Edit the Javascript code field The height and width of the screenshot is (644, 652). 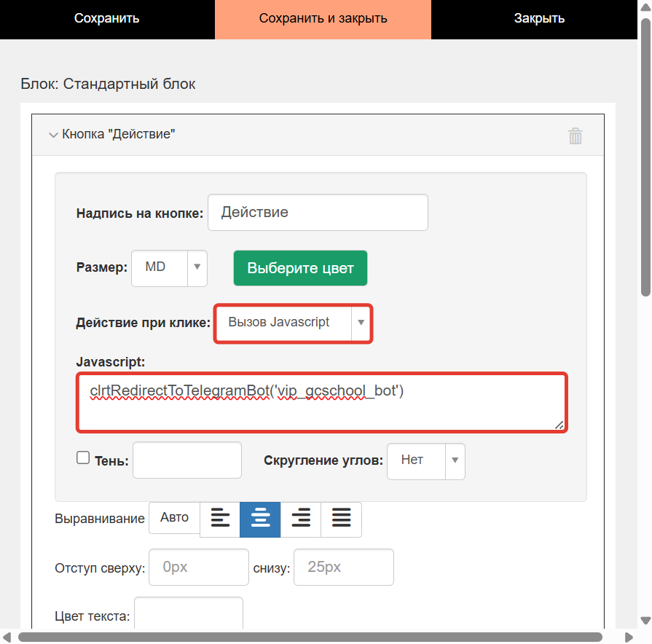click(x=321, y=401)
